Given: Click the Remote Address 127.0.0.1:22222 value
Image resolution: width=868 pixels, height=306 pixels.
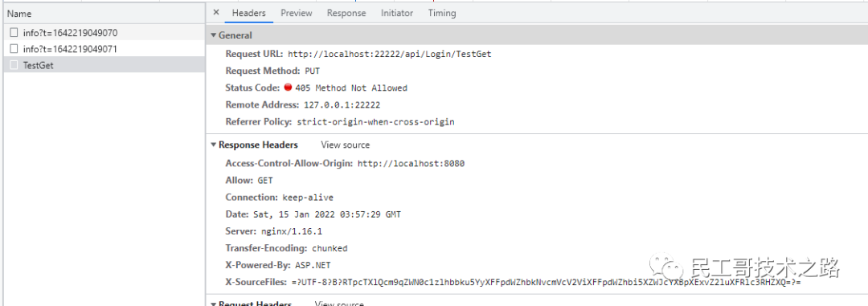Looking at the screenshot, I should [342, 104].
